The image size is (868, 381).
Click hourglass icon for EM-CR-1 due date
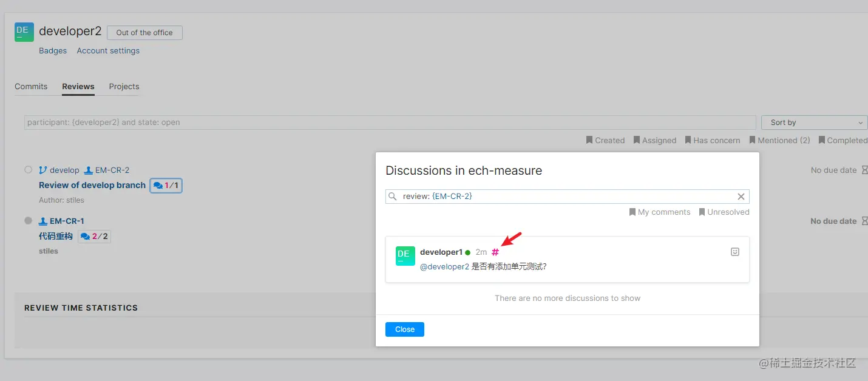pyautogui.click(x=865, y=221)
